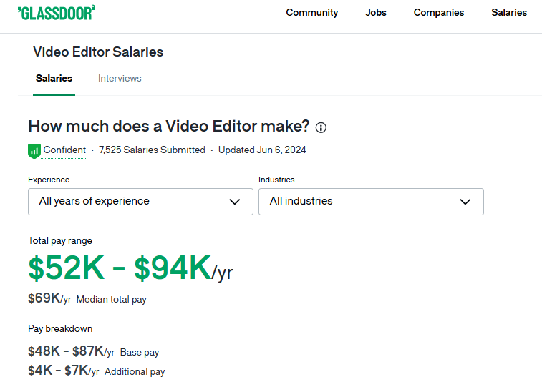Go to the Jobs section
Screen dimensions: 542x392
[376, 12]
